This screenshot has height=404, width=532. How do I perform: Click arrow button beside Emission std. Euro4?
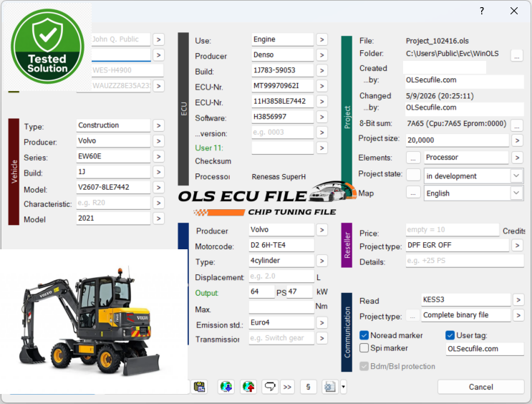point(321,322)
